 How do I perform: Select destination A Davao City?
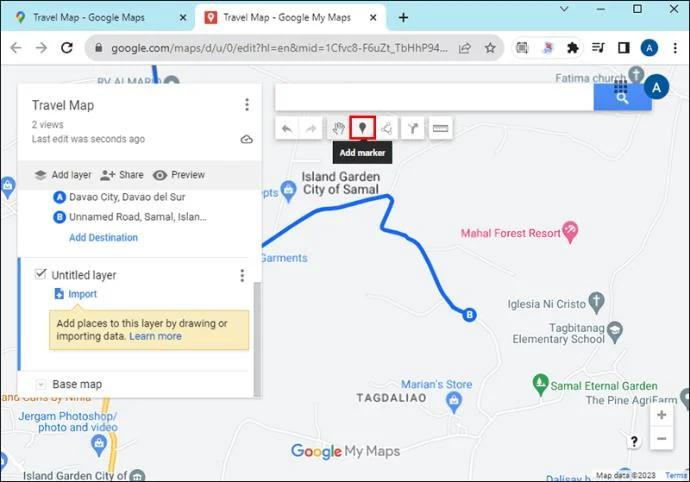119,197
